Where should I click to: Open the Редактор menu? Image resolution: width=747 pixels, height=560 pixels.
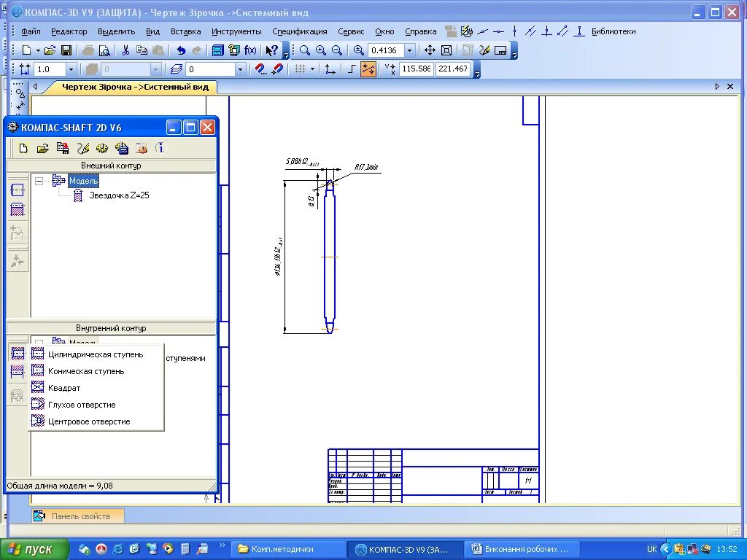click(69, 31)
